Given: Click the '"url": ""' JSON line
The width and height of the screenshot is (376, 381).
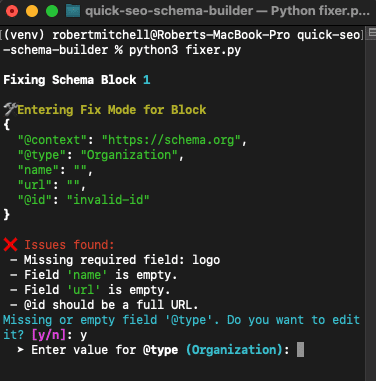Looking at the screenshot, I should pyautogui.click(x=52, y=185).
